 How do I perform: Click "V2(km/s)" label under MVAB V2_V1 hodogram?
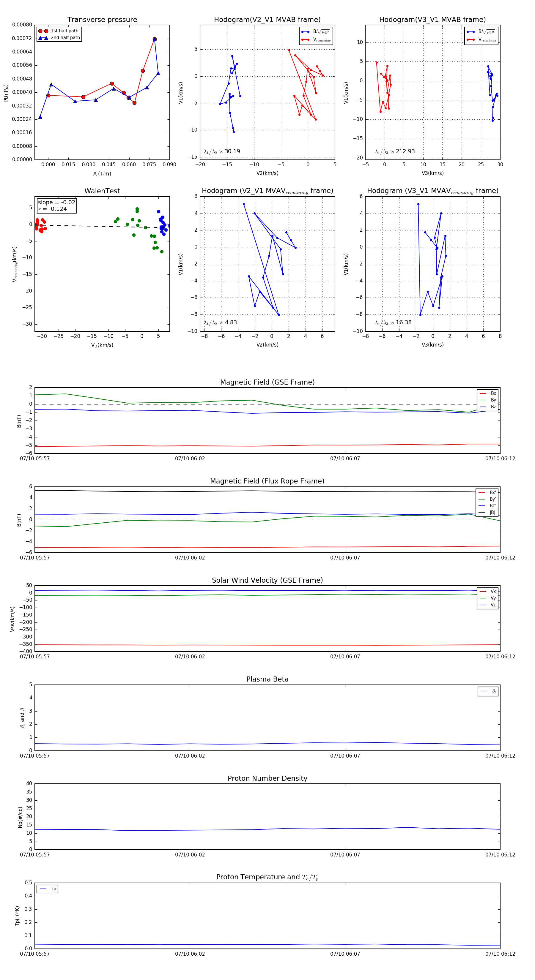click(x=267, y=173)
